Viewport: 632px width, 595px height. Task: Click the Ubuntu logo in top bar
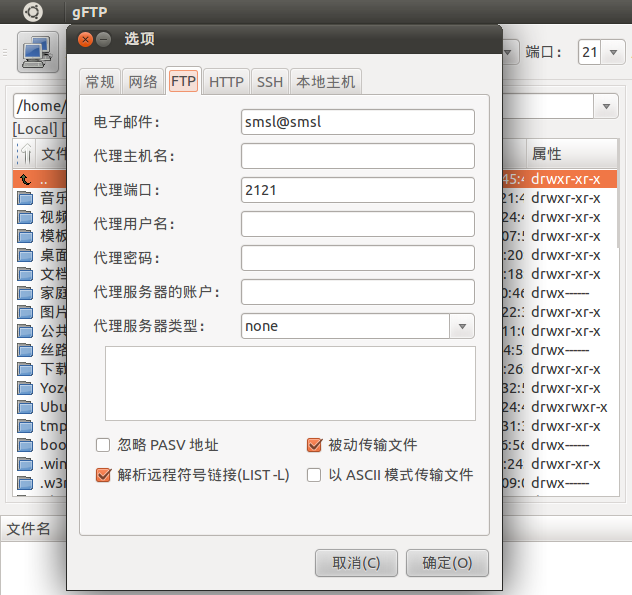33,12
